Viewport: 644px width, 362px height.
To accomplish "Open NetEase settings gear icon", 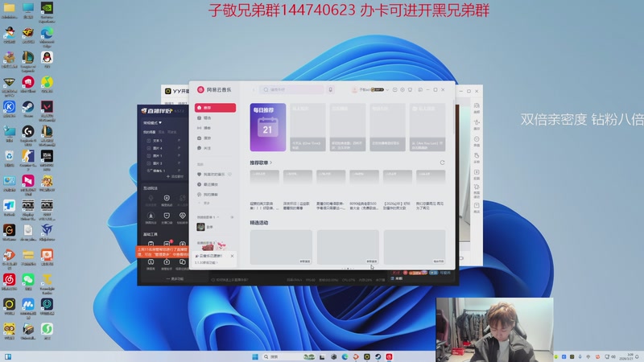I will click(402, 89).
